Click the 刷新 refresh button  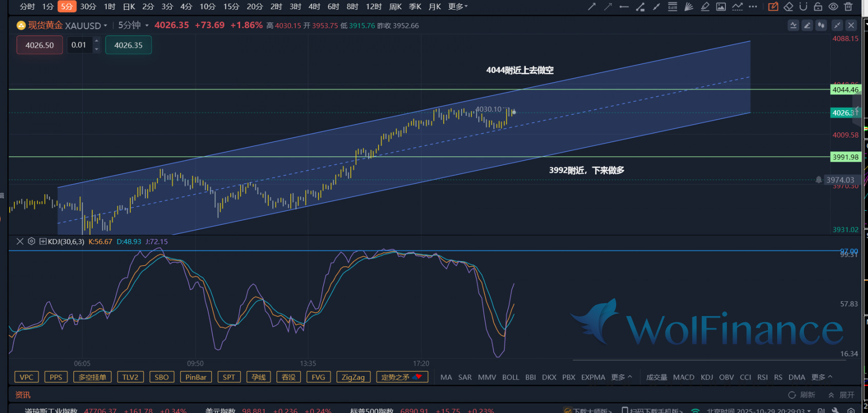(802, 395)
